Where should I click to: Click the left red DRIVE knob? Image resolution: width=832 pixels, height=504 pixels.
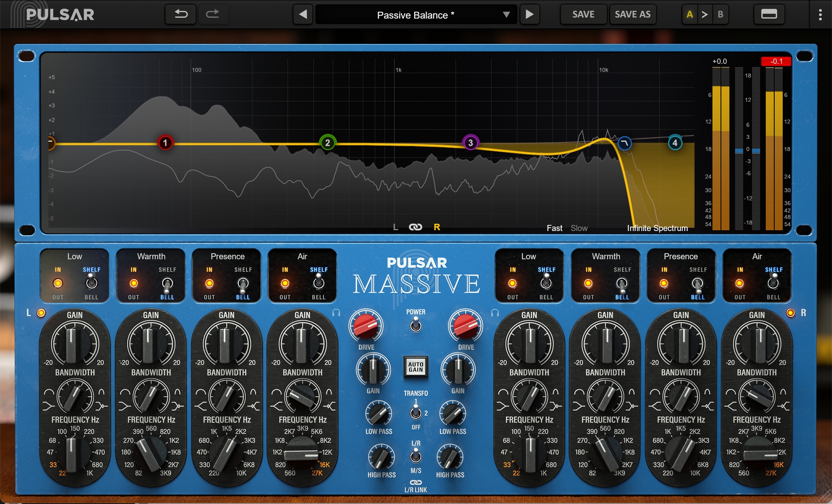(x=366, y=325)
